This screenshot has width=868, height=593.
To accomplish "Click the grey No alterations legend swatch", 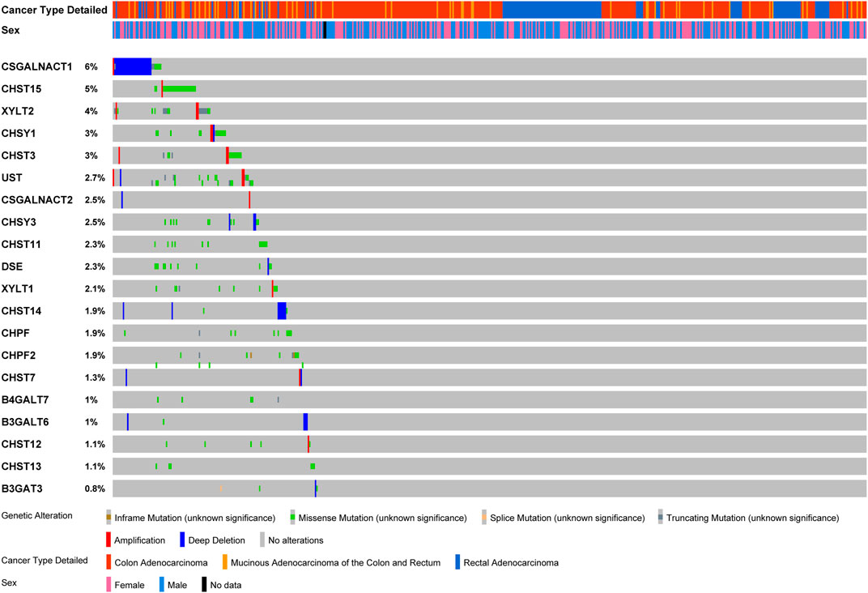I will [262, 540].
